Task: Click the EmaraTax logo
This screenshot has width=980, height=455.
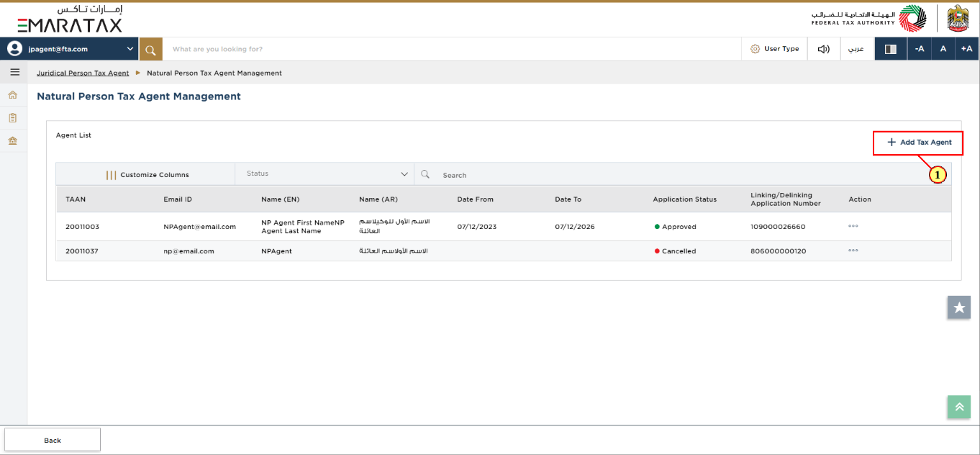Action: point(70,19)
